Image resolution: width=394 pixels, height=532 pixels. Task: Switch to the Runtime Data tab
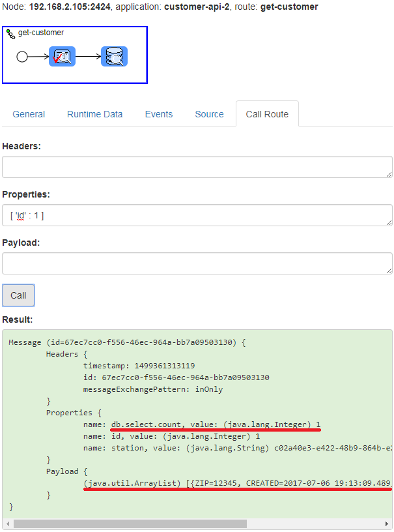(x=94, y=114)
